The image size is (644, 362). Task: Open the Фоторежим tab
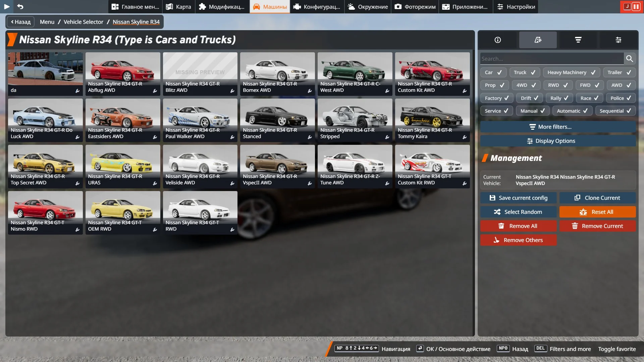pos(415,7)
